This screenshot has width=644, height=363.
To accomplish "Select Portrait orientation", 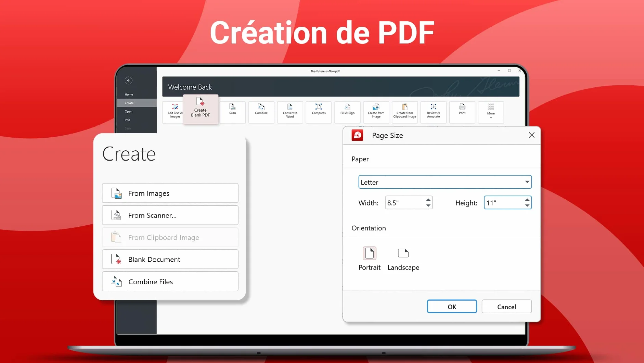I will (370, 259).
